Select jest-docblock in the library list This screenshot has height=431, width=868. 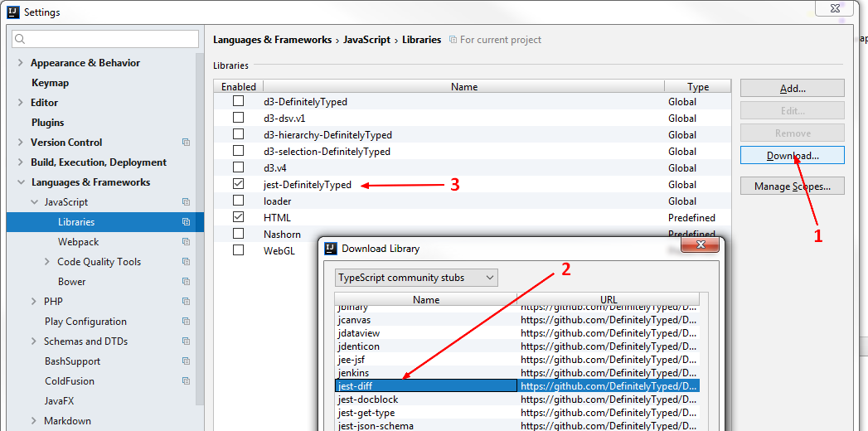pos(368,400)
